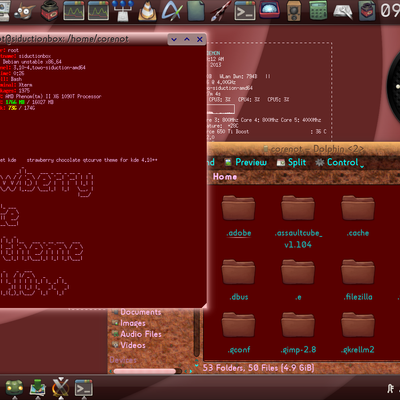Click the system tray icon at bottom right

(x=391, y=388)
